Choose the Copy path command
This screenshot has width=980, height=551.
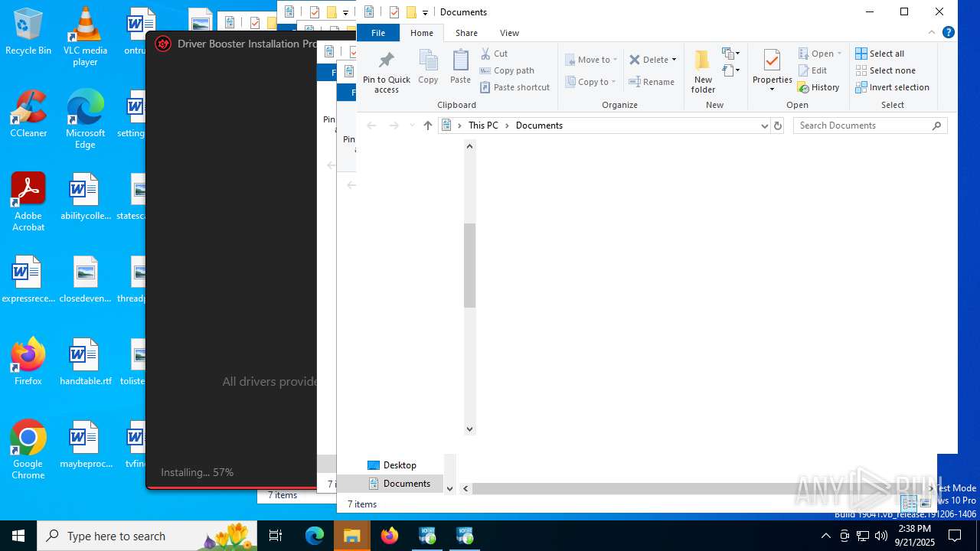pos(507,70)
